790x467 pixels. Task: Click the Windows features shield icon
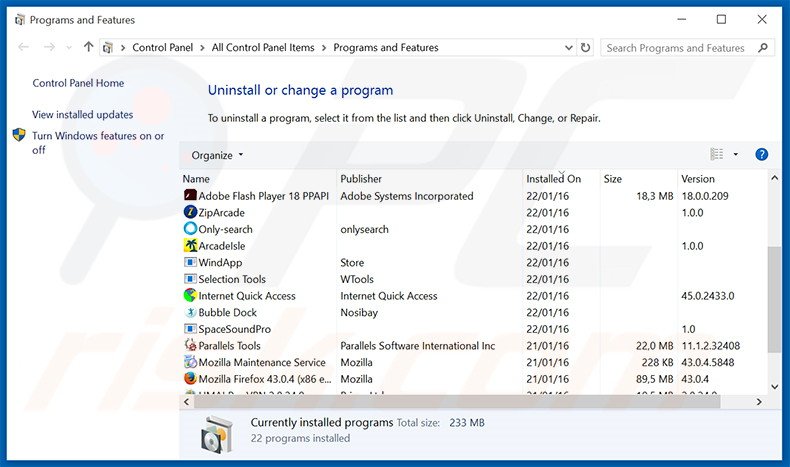coord(19,135)
